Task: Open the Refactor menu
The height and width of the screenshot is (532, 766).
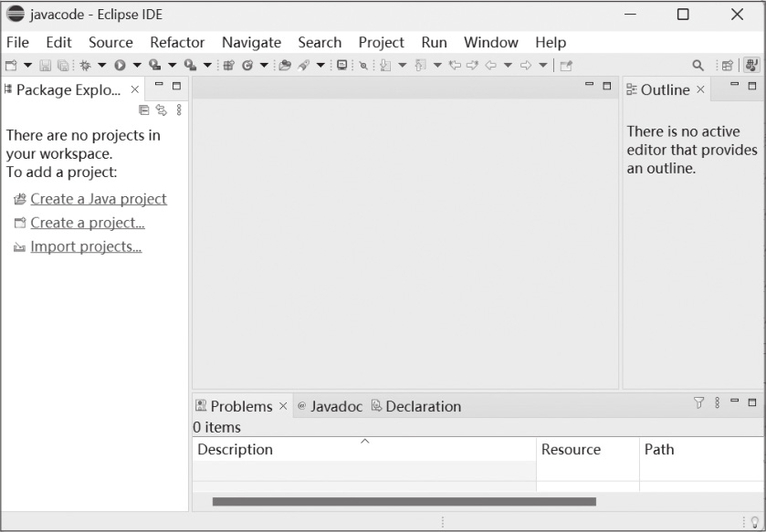Action: coord(177,43)
